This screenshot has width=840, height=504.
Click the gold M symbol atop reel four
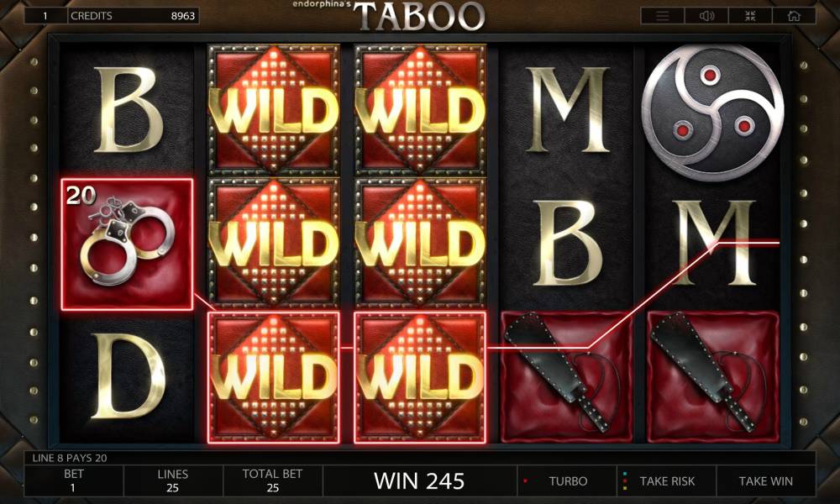pos(567,110)
